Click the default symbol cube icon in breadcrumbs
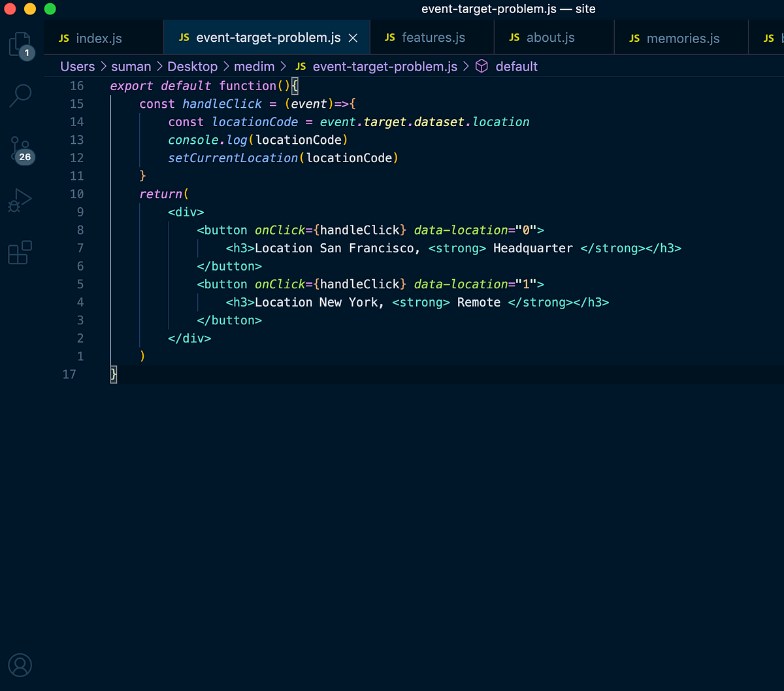 (x=482, y=66)
